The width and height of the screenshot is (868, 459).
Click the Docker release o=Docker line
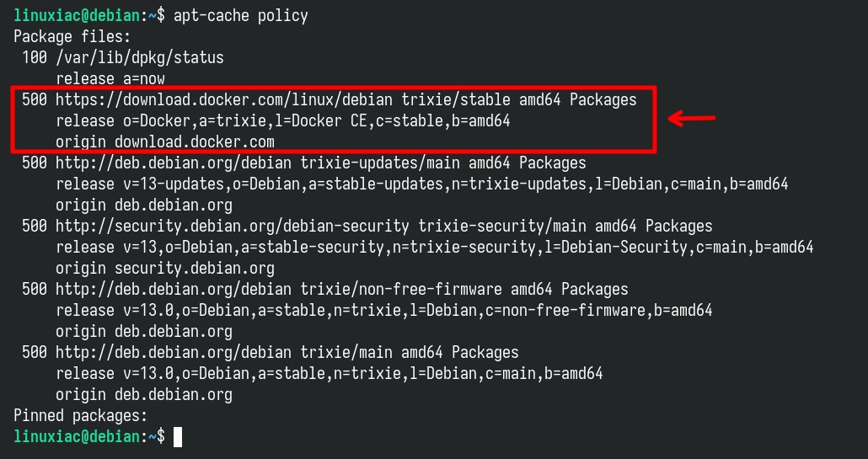point(283,121)
